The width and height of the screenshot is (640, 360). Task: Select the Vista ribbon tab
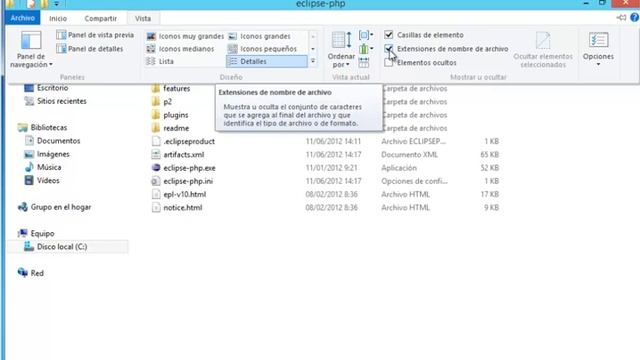(x=143, y=18)
